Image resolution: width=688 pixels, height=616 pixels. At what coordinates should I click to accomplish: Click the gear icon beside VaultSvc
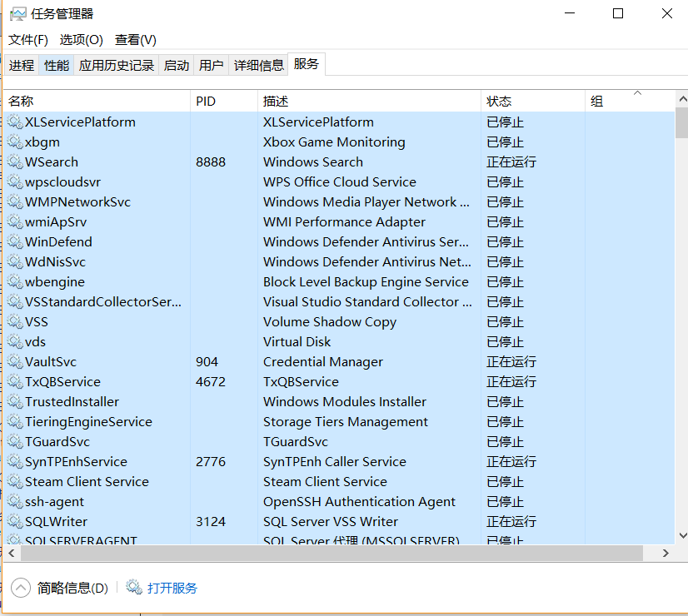15,361
